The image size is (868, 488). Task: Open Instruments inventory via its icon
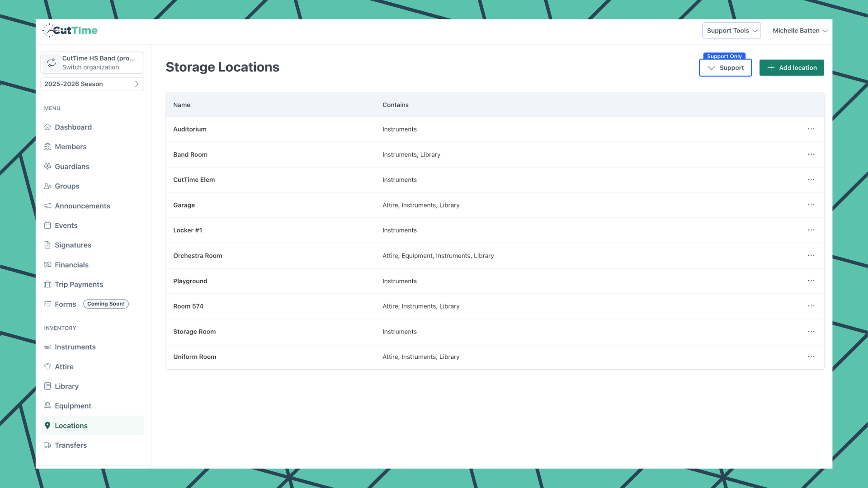click(x=47, y=347)
